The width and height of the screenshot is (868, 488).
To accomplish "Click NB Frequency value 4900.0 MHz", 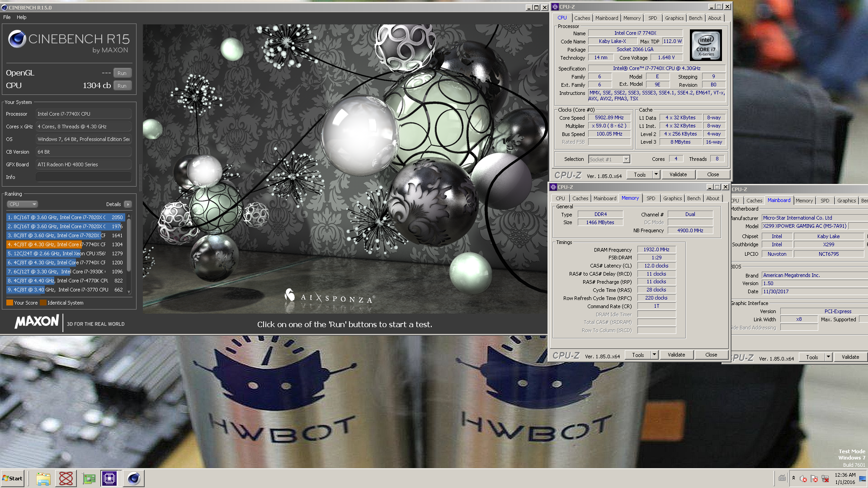I will coord(690,230).
